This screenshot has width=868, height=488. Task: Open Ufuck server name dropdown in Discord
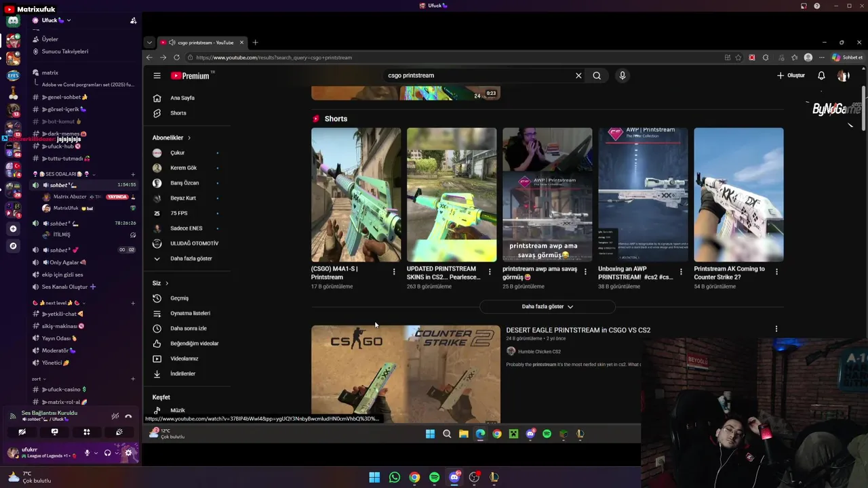click(x=56, y=20)
